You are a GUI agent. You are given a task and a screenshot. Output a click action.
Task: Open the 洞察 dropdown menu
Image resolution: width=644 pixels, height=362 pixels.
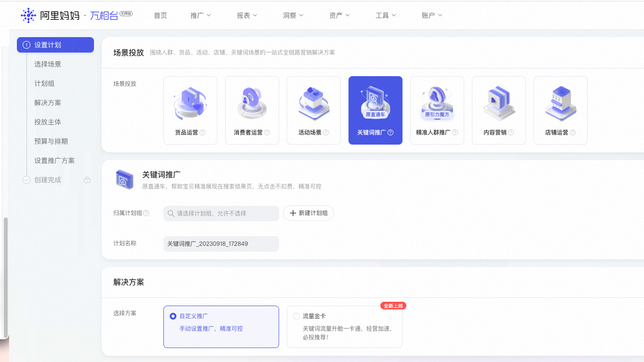pos(293,15)
